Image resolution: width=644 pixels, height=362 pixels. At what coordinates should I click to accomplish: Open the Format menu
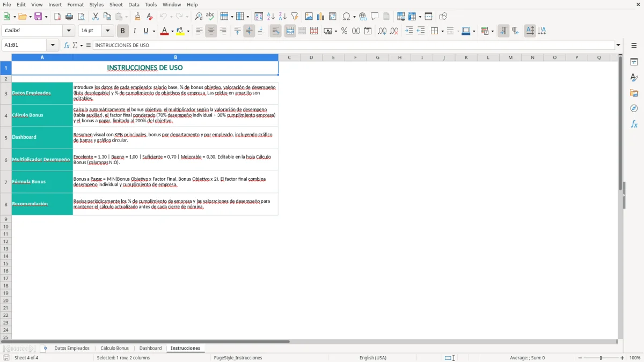click(76, 4)
